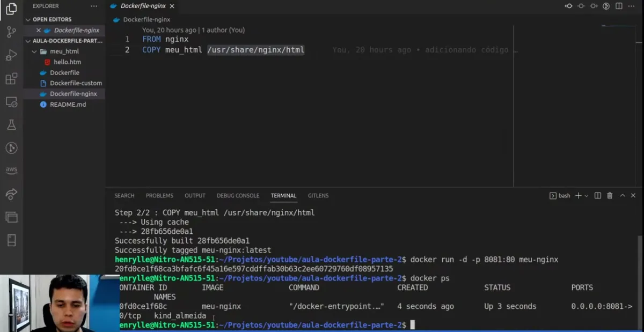Collapse the AULA-DOCKERFILE-PART project section
This screenshot has height=332, width=644.
[64, 41]
